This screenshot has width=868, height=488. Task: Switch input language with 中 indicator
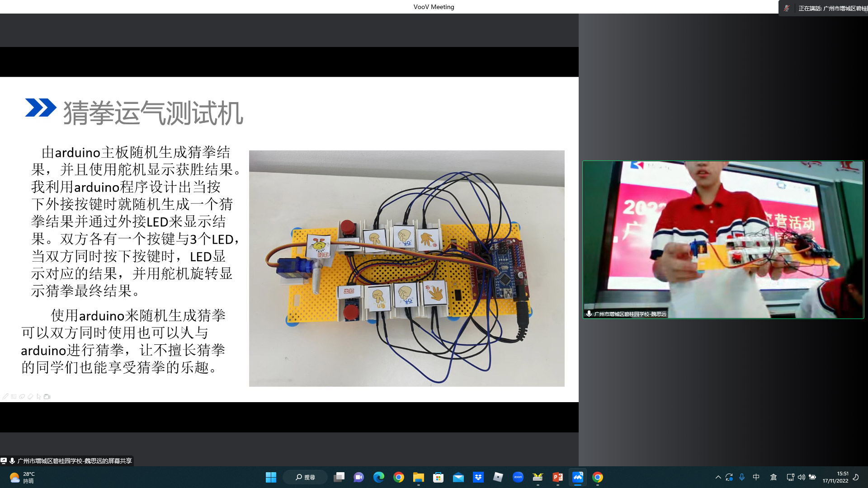(756, 477)
